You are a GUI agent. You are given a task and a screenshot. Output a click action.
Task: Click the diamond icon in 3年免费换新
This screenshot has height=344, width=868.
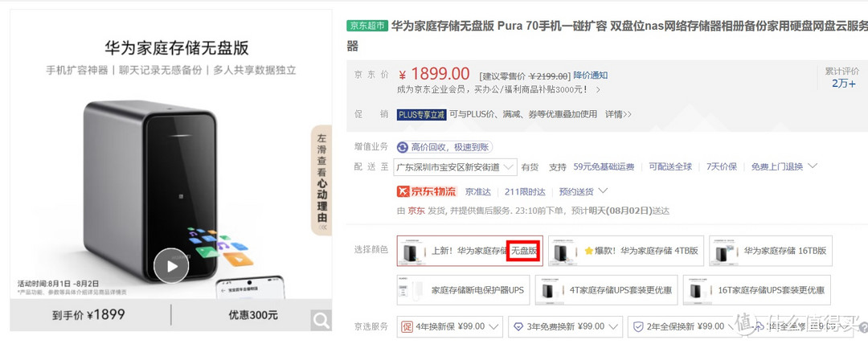point(518,327)
